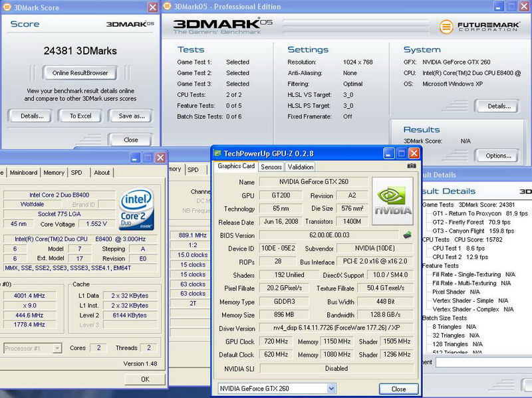Minimize the GPU-Z window

(x=389, y=153)
